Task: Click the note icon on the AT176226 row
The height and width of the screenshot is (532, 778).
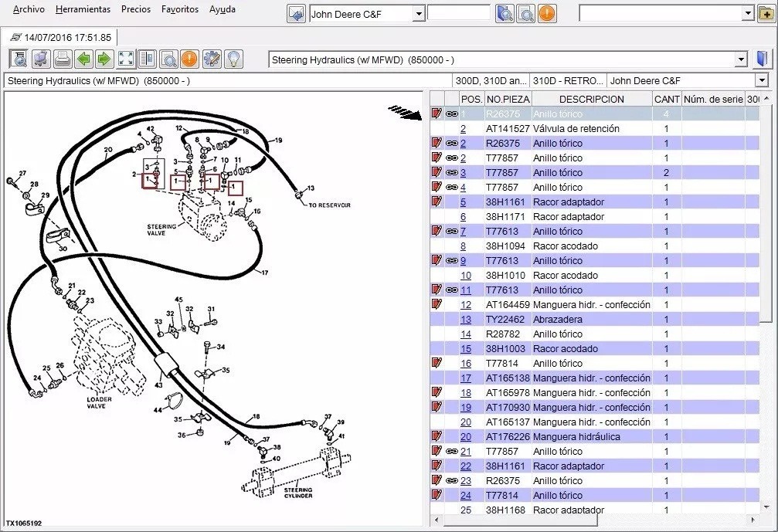Action: [x=437, y=437]
